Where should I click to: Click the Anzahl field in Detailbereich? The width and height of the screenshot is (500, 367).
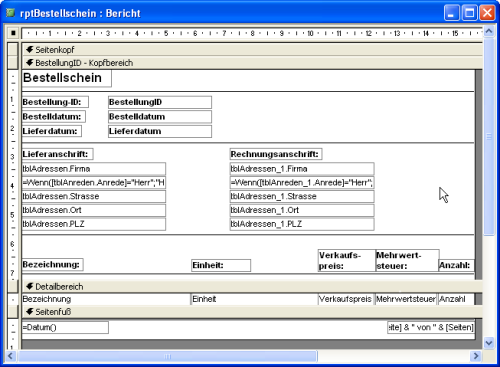tap(456, 299)
